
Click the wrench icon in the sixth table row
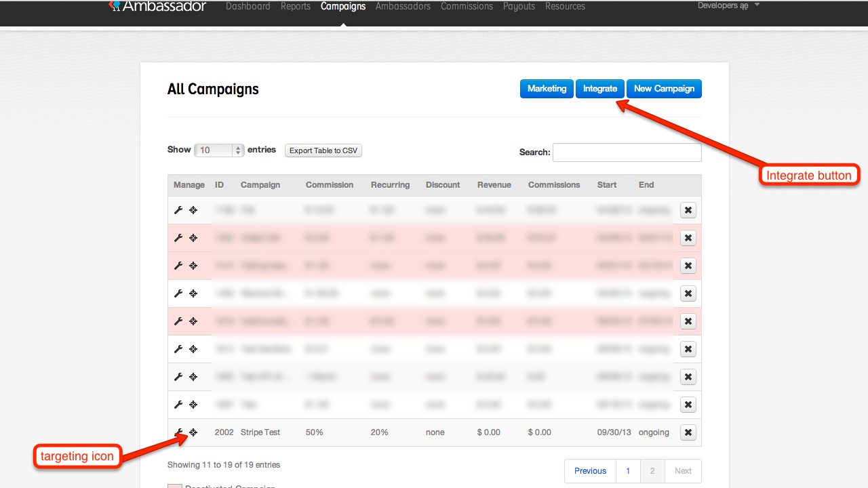point(178,349)
